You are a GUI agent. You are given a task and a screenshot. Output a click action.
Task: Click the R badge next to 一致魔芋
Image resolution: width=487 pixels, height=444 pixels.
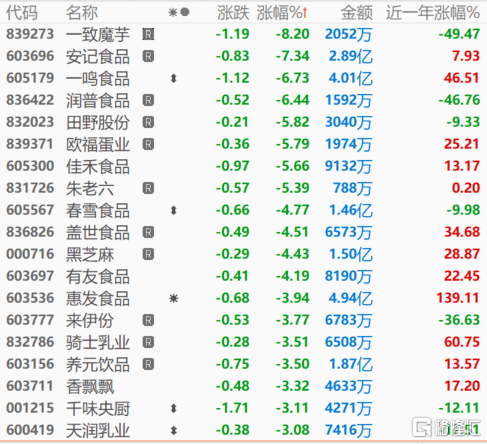(x=148, y=34)
